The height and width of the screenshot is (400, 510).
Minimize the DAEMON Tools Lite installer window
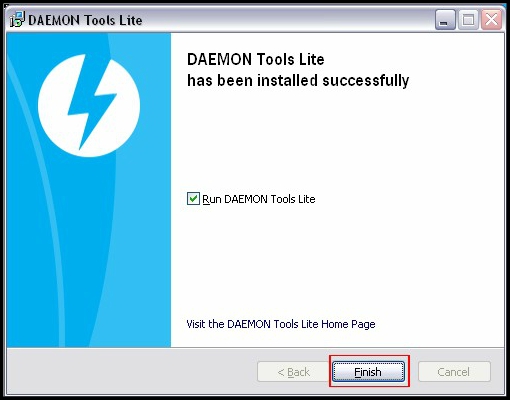coord(445,20)
